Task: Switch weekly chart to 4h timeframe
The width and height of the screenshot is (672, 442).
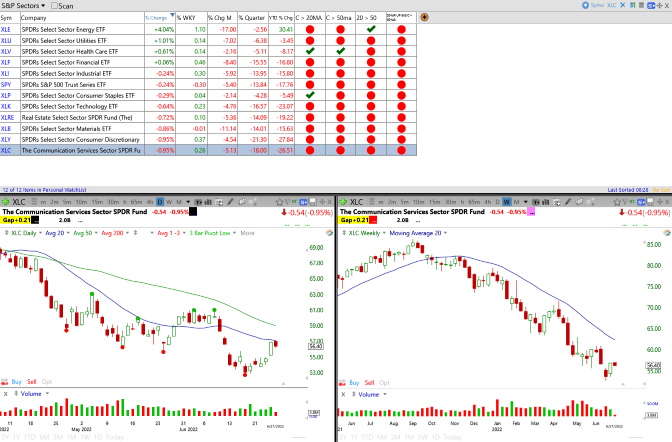Action: 487,202
